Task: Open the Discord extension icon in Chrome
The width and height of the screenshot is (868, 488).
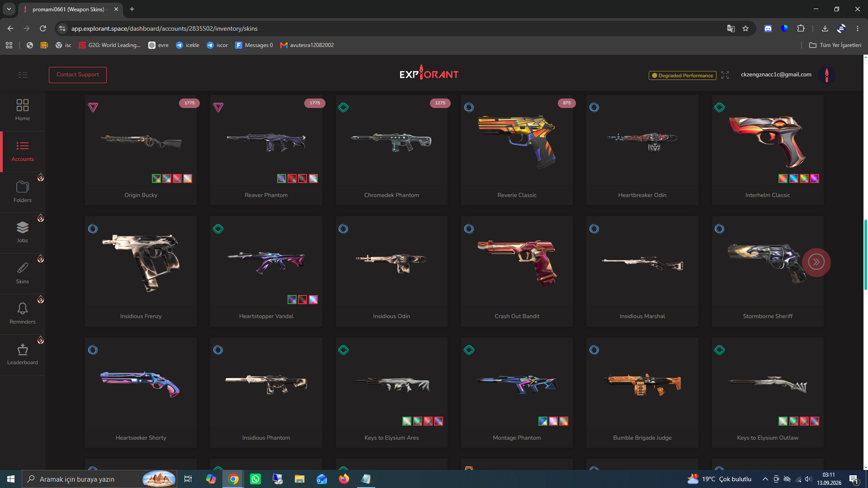Action: 768,28
